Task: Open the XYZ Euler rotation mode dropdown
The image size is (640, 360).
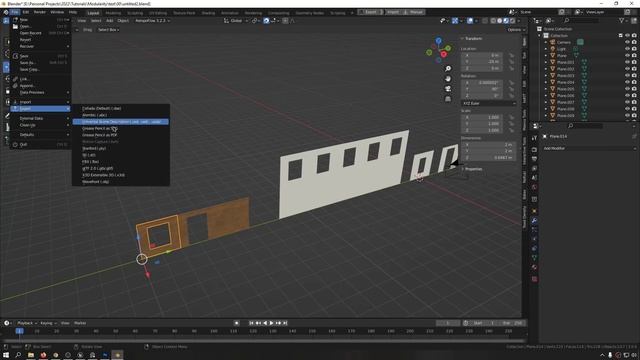Action: click(489, 103)
